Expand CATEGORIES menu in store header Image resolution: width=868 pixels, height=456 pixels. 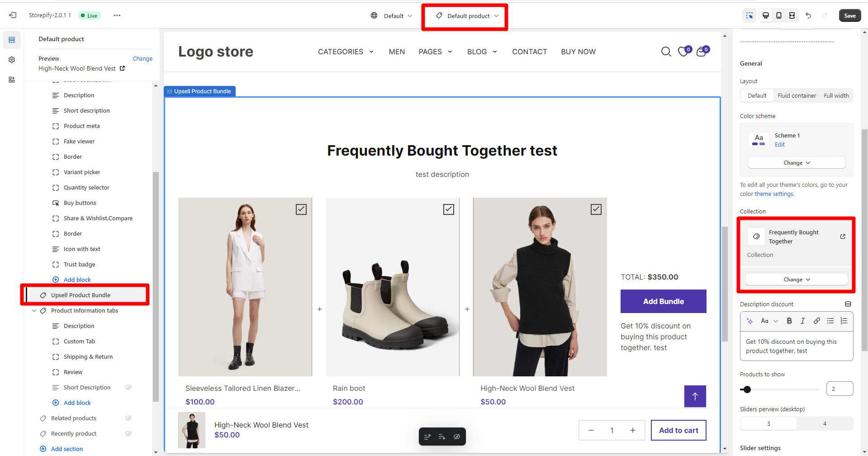pyautogui.click(x=346, y=52)
